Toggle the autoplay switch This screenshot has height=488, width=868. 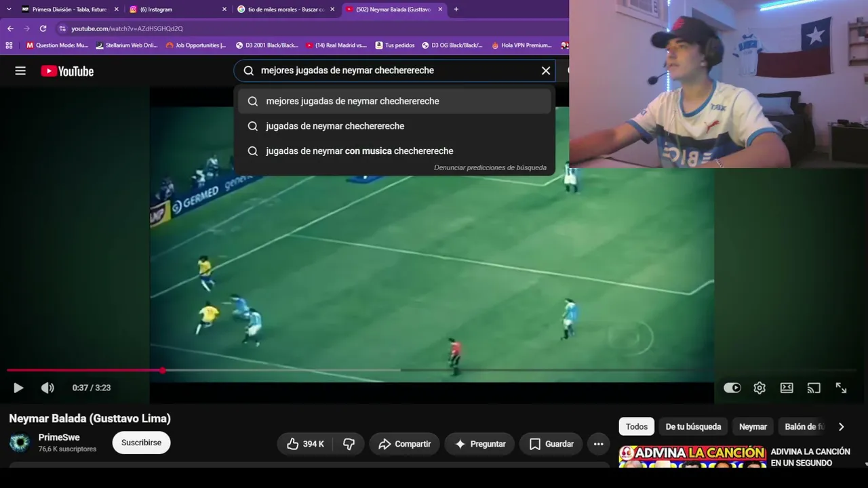732,388
